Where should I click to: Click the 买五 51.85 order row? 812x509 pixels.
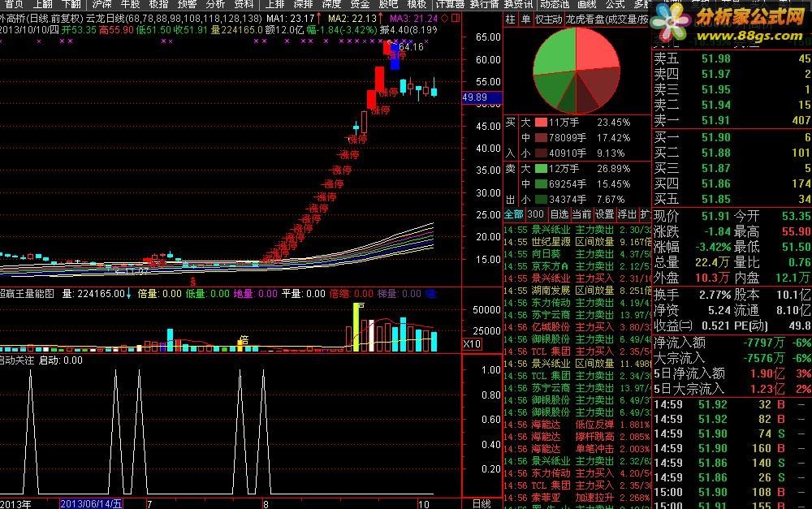coord(732,199)
